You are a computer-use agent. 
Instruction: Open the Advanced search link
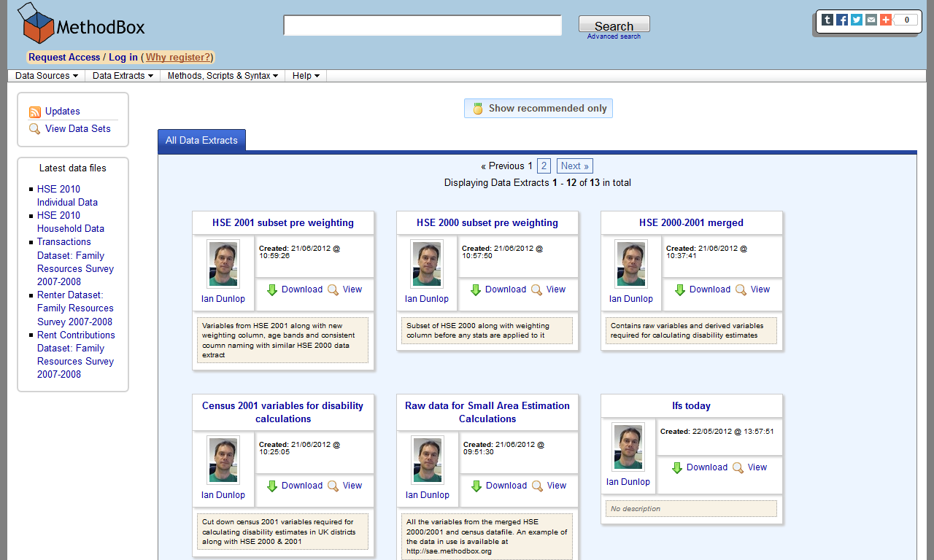(614, 36)
